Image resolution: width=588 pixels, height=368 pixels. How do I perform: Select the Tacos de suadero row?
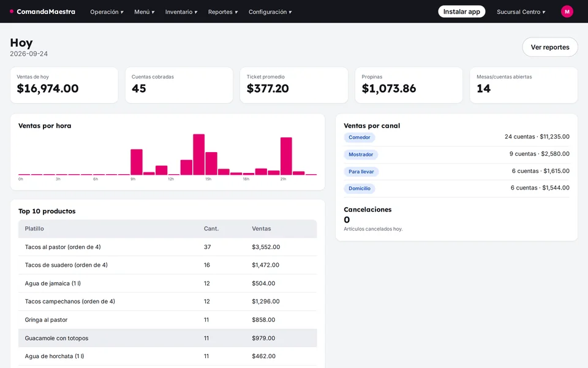pyautogui.click(x=168, y=265)
